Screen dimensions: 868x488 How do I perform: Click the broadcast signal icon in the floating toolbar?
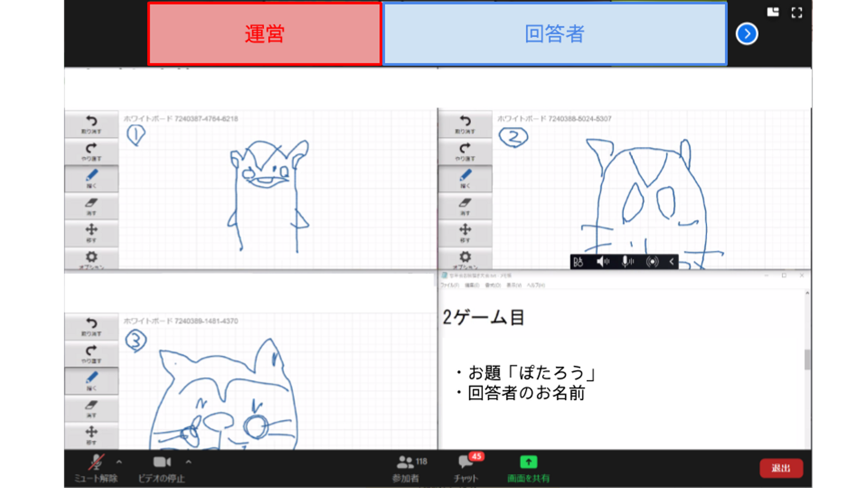pyautogui.click(x=652, y=261)
